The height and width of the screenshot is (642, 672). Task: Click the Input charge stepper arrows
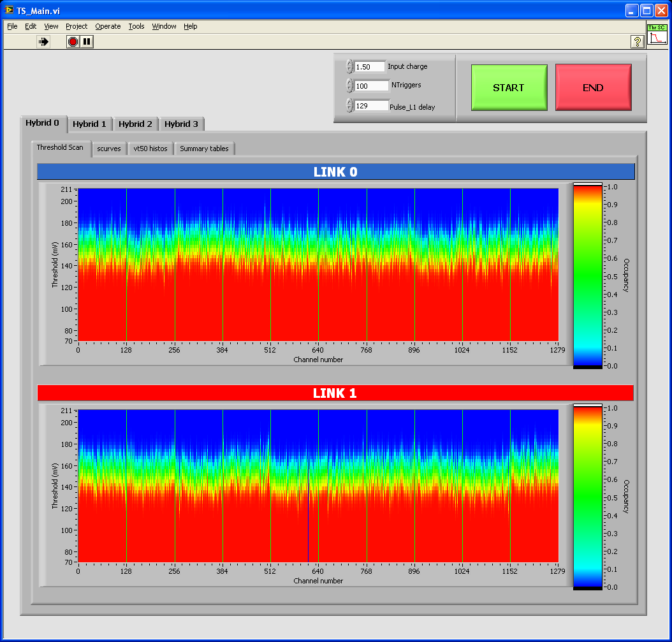click(x=349, y=66)
